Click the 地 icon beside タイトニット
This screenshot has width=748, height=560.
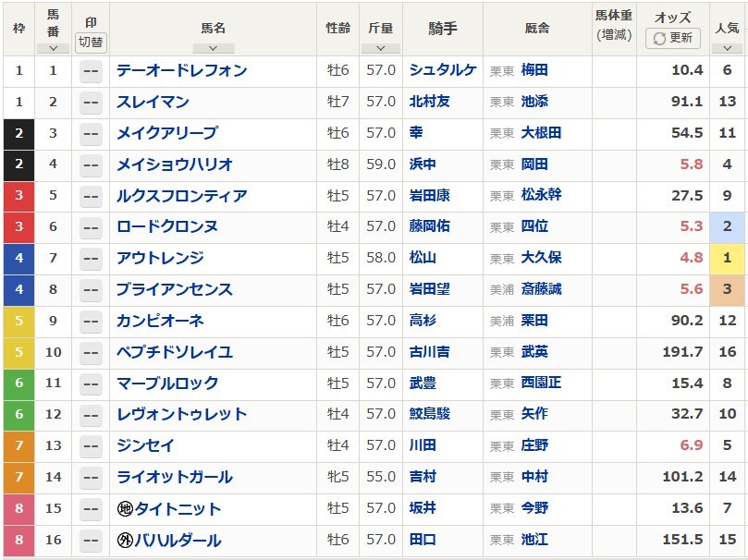click(125, 509)
